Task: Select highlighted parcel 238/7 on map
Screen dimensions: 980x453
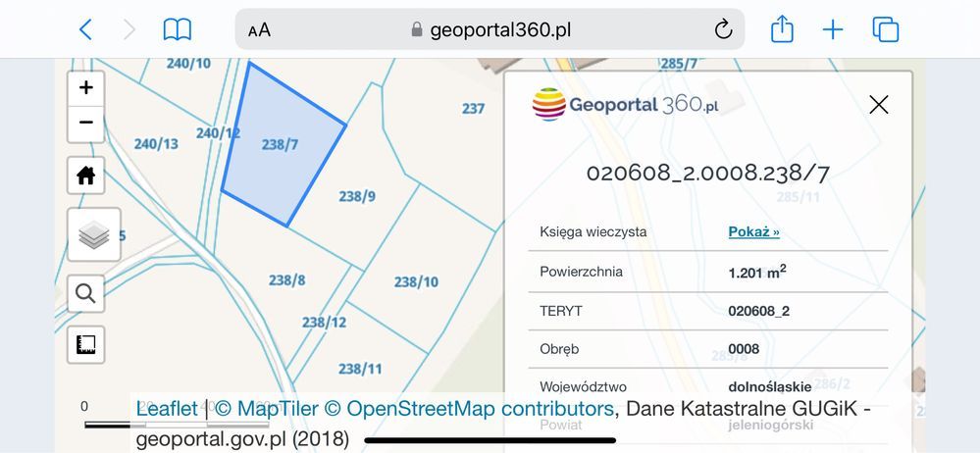Action: [280, 145]
